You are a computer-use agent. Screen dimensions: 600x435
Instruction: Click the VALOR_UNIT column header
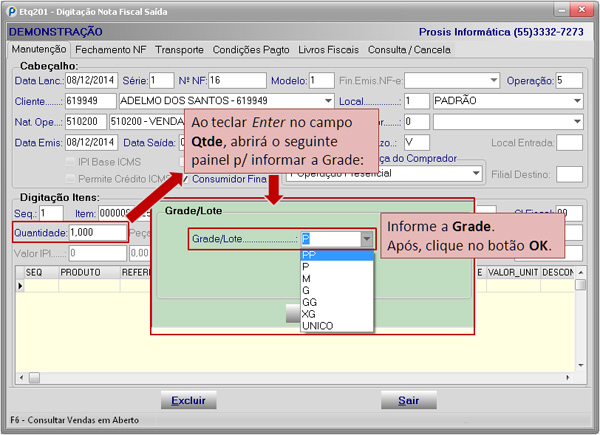click(513, 272)
